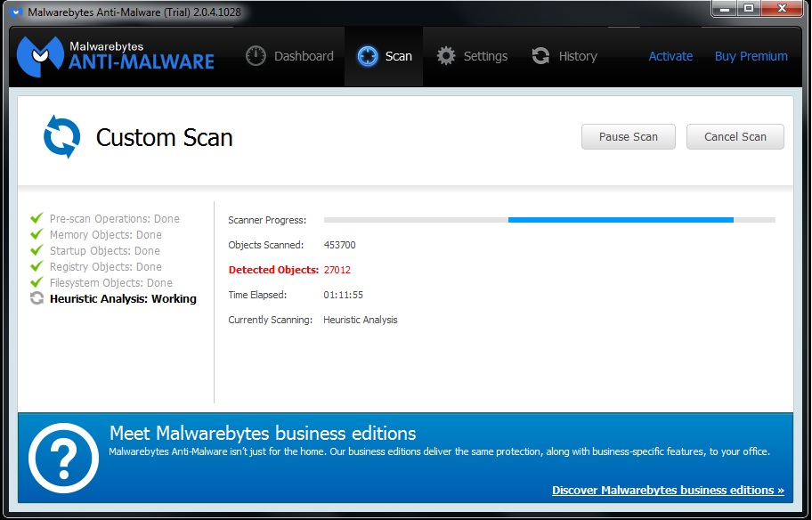The height and width of the screenshot is (520, 812).
Task: Click spinner icon beside Heuristic Analysis
Action: 37,298
